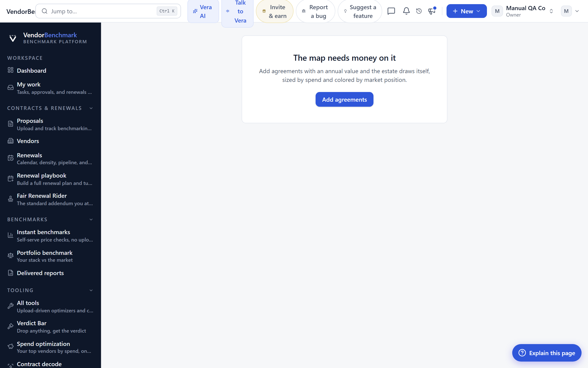Open All tools
This screenshot has height=368, width=588.
51,306
